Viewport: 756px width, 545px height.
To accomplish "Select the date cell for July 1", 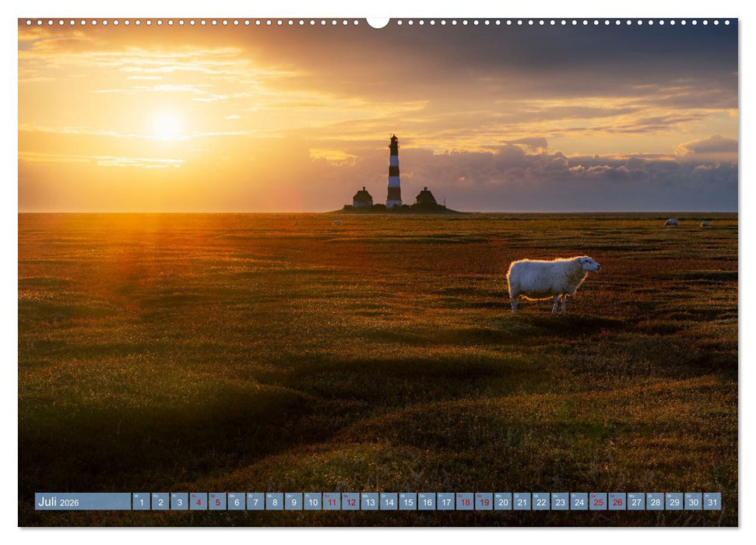I will coord(142,503).
